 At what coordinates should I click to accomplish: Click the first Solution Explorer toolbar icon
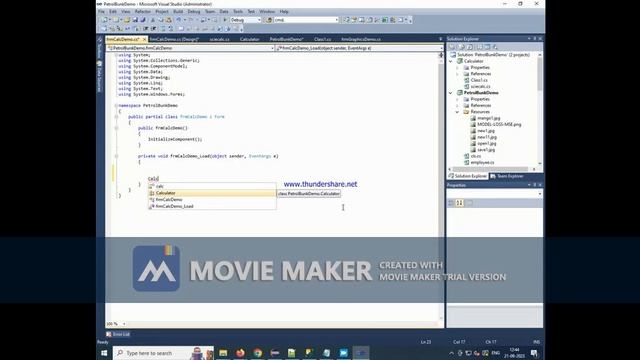click(x=452, y=47)
